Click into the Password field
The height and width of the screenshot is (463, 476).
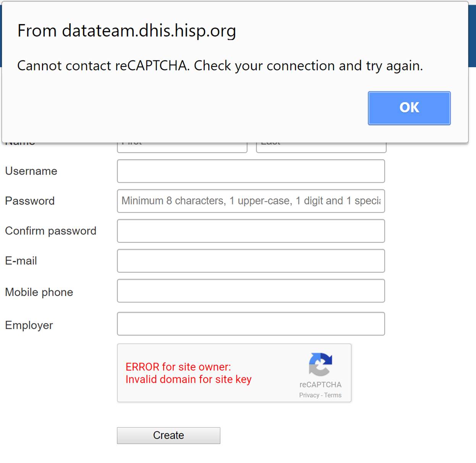tap(251, 201)
